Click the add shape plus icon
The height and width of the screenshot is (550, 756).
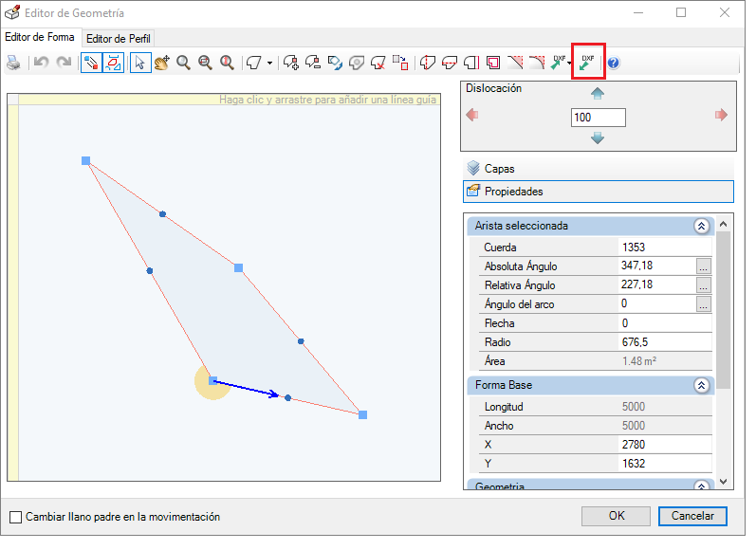[x=290, y=63]
